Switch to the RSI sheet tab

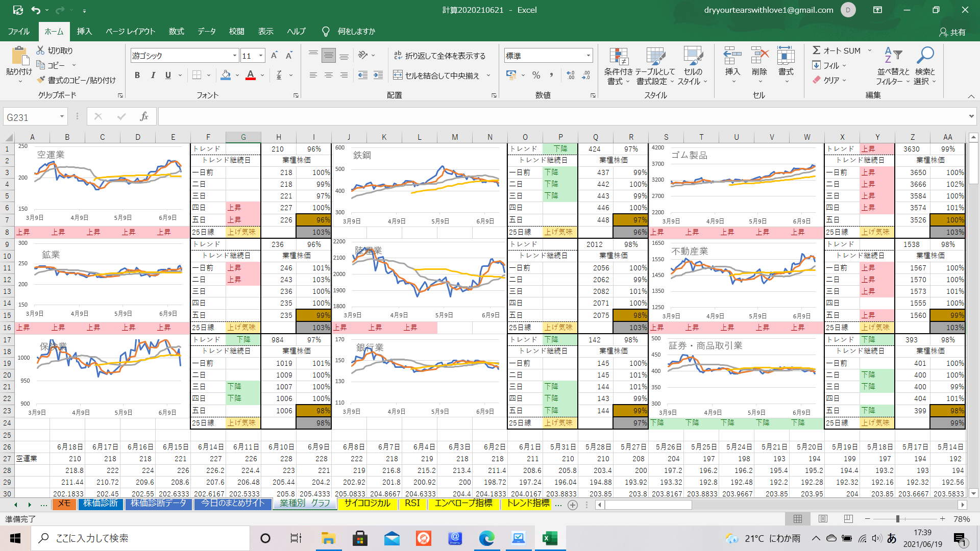coord(412,504)
